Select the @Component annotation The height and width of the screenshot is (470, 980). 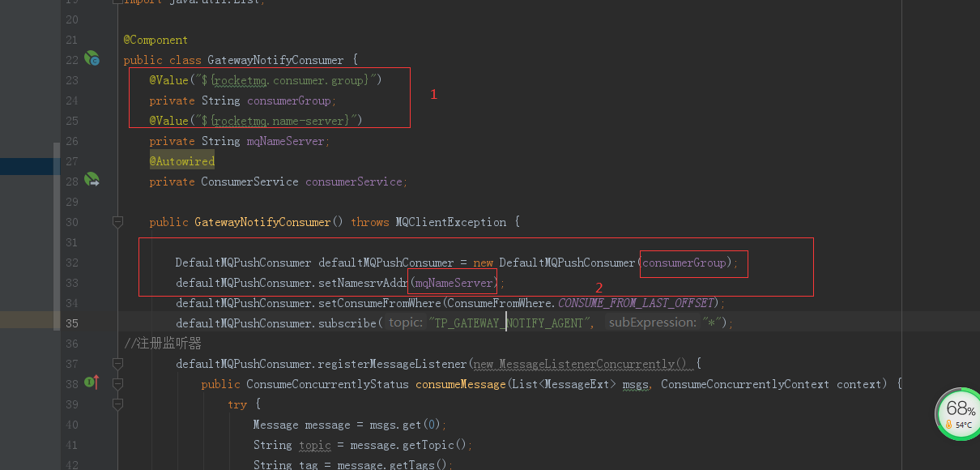pos(155,39)
